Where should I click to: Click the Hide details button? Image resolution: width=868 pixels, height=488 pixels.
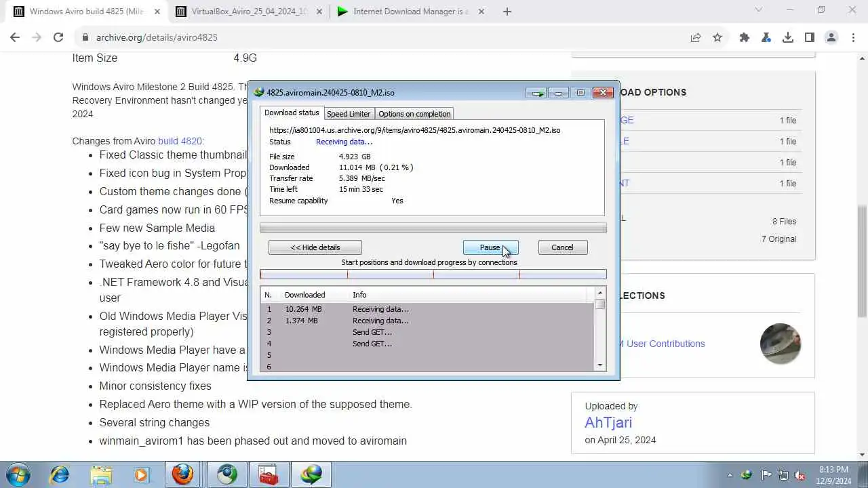(x=315, y=247)
